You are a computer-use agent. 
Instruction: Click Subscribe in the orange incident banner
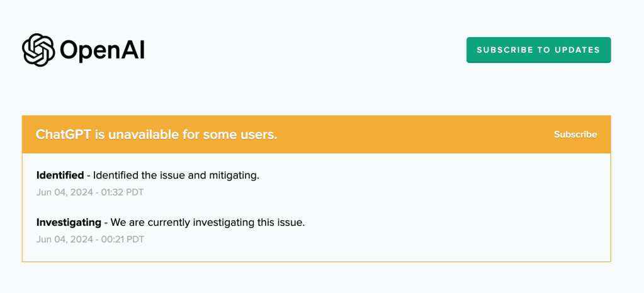pyautogui.click(x=575, y=135)
